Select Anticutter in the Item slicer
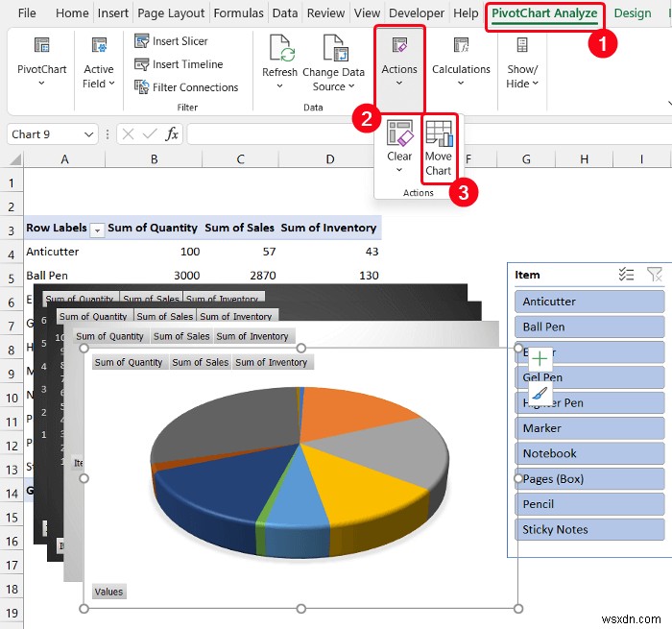Viewport: 672px width, 629px height. tap(589, 302)
